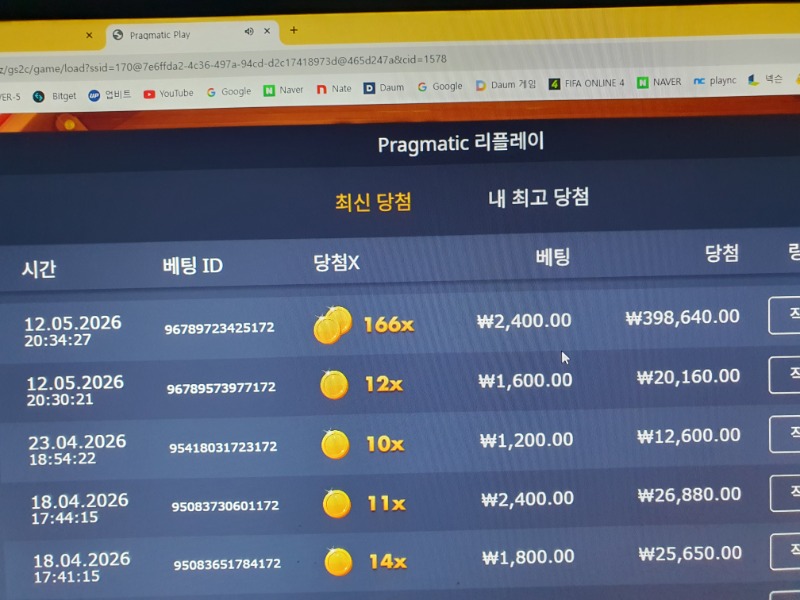The height and width of the screenshot is (600, 800).
Task: Click timestamp 18.04.2026 17:44:15
Action: 79,509
